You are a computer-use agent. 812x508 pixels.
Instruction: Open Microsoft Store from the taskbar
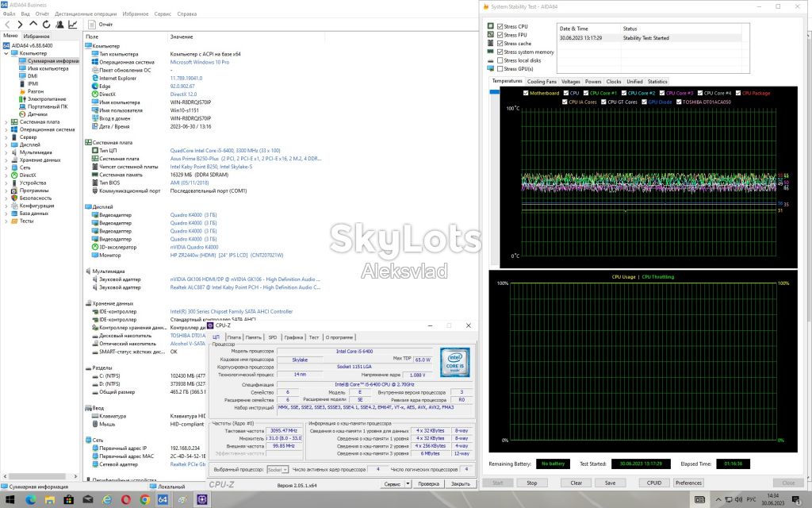pos(69,500)
